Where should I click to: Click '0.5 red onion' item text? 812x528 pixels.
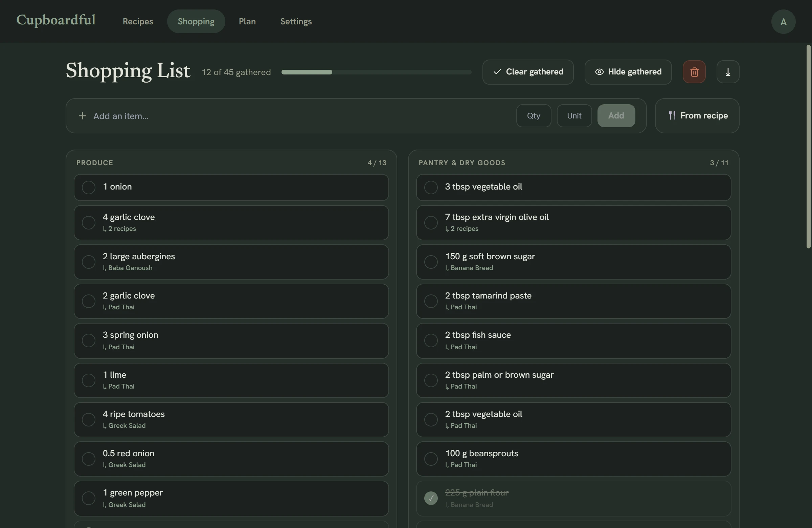pos(129,453)
